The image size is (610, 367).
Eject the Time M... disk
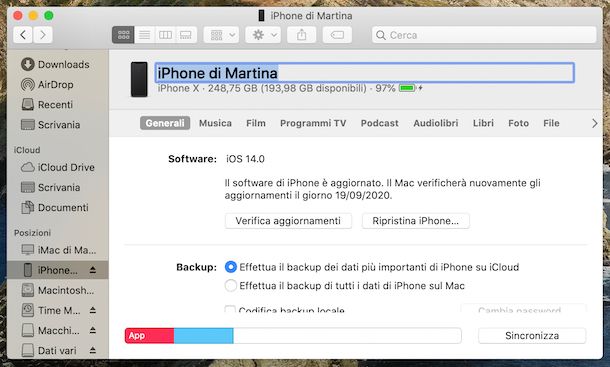point(93,310)
